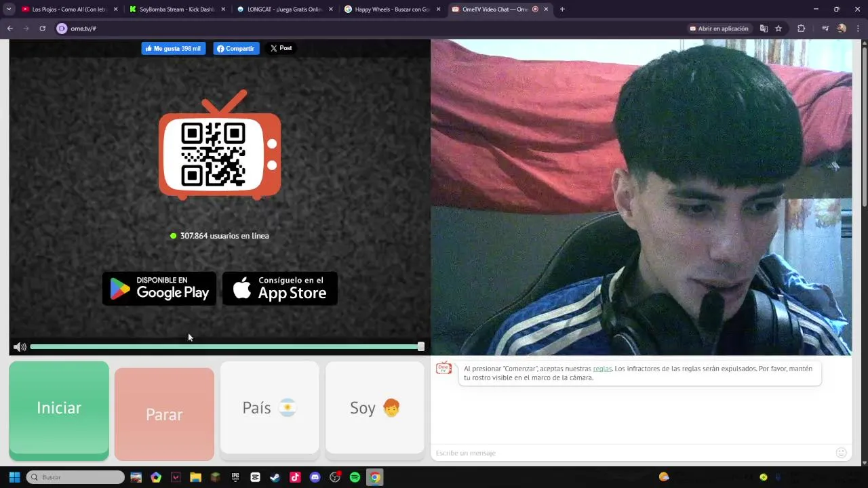Screen dimensions: 868x488
Task: Open the media controls icon
Action: point(825,28)
